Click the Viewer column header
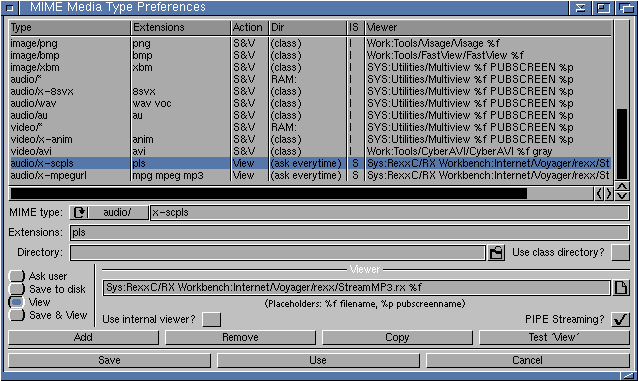The image size is (638, 381). click(488, 28)
